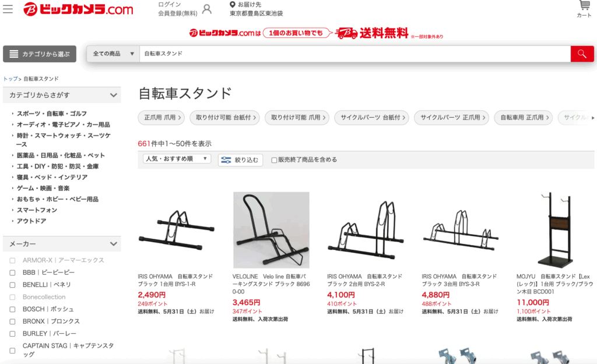597x364 pixels.
Task: Open the VELOLINE parking stand thumbnail
Action: coord(271,229)
